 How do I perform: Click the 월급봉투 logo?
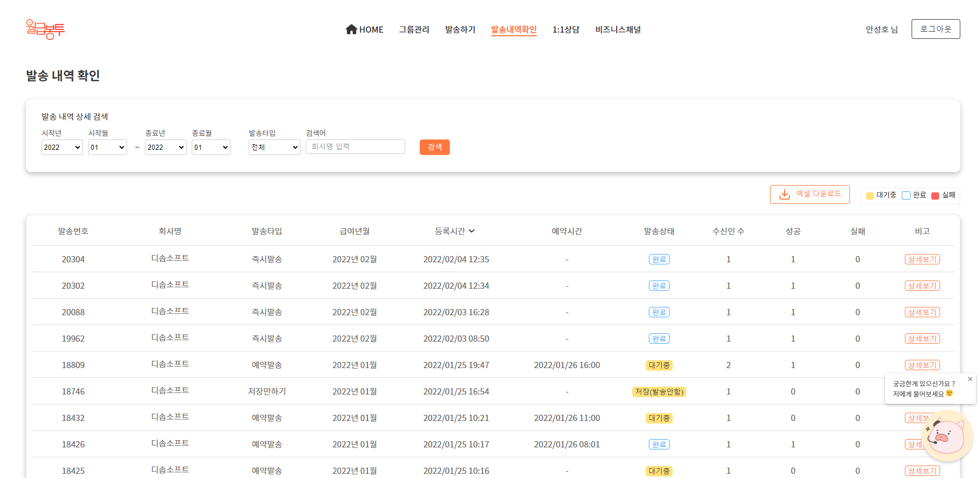coord(45,29)
